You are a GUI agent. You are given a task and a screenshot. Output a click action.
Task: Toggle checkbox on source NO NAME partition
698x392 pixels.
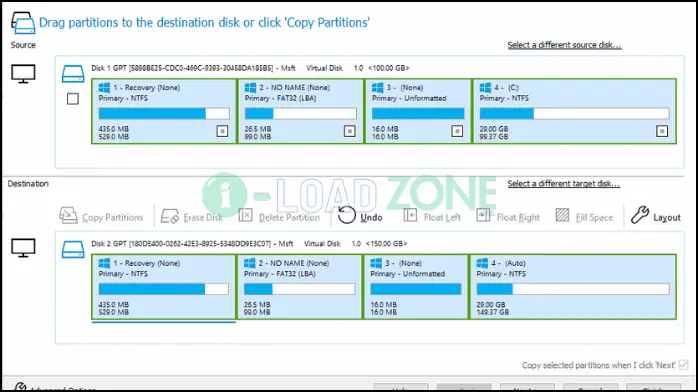coord(349,131)
